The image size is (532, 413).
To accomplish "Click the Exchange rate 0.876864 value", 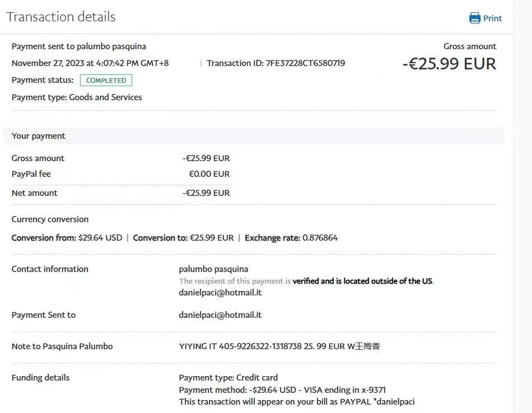I will [x=320, y=238].
